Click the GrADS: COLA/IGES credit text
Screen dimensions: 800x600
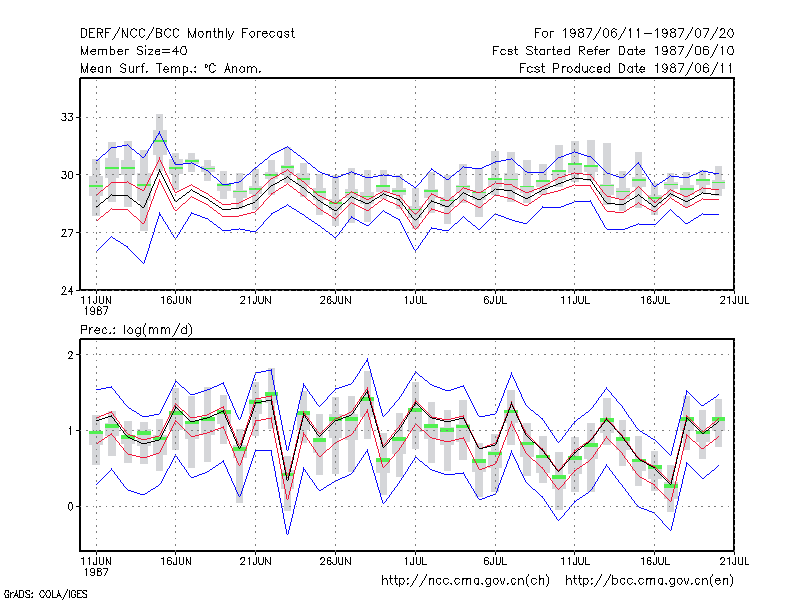(45, 594)
